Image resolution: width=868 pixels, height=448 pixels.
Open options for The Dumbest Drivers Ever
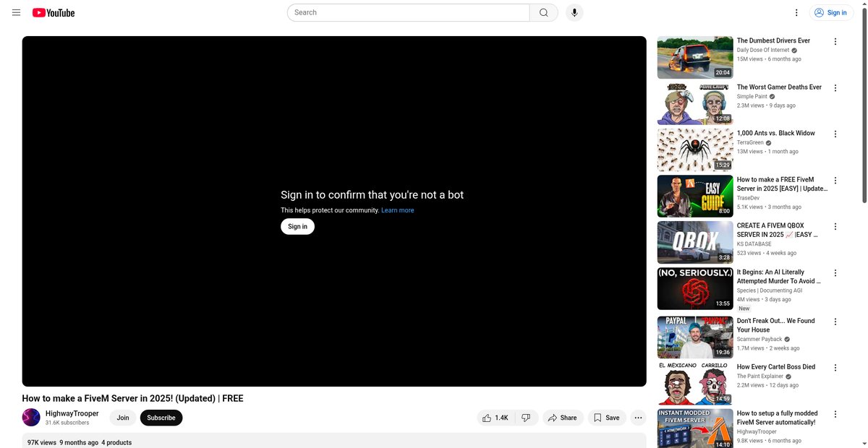[x=835, y=42]
